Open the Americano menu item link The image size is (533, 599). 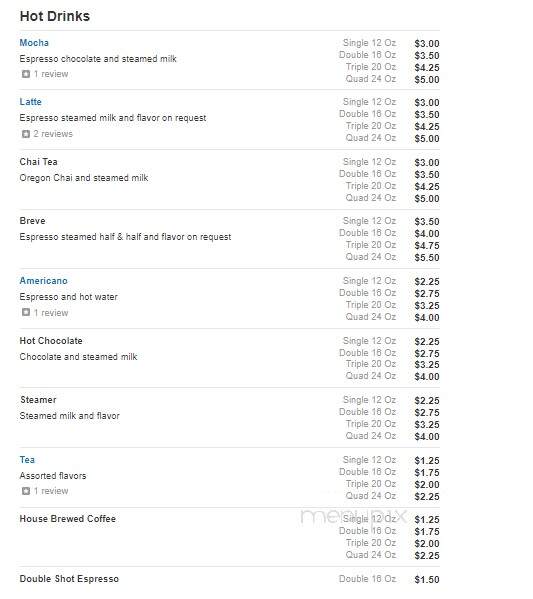(x=44, y=281)
